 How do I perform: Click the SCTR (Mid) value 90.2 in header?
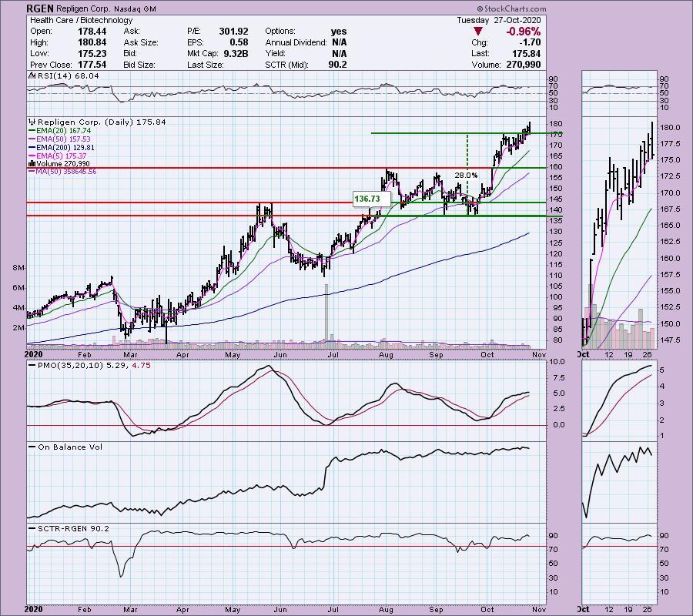click(x=337, y=65)
